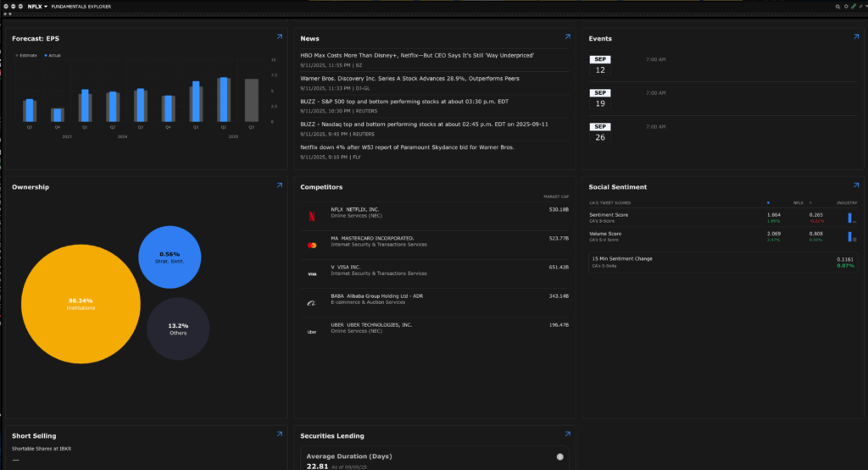Click the search magnifier icon in title bar
Viewport: 868px width, 470px height.
(836, 6)
